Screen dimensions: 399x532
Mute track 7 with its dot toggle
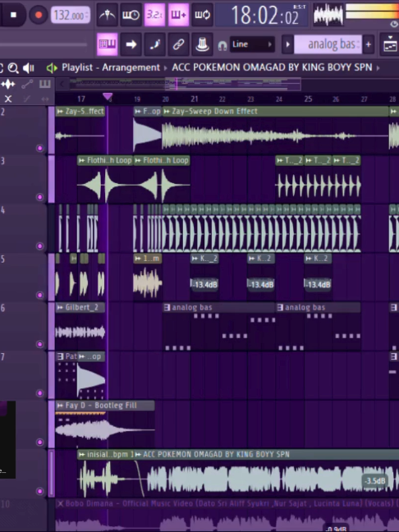pos(39,393)
